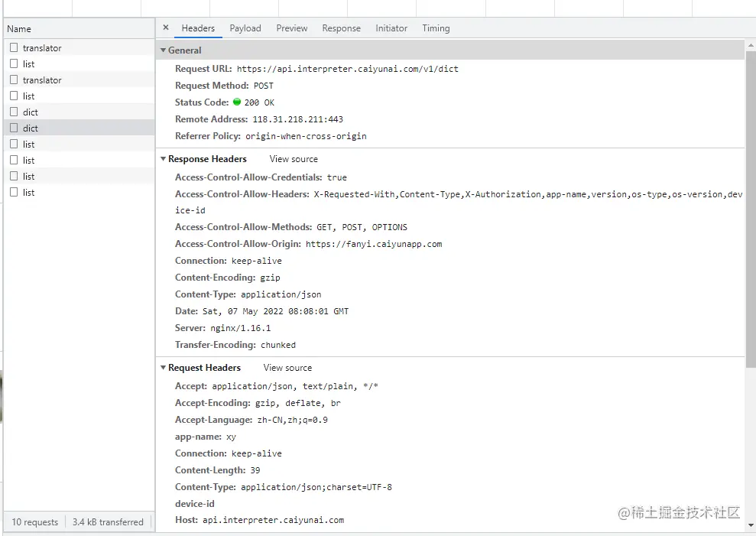756x536 pixels.
Task: Show the Timing tab
Action: [436, 28]
